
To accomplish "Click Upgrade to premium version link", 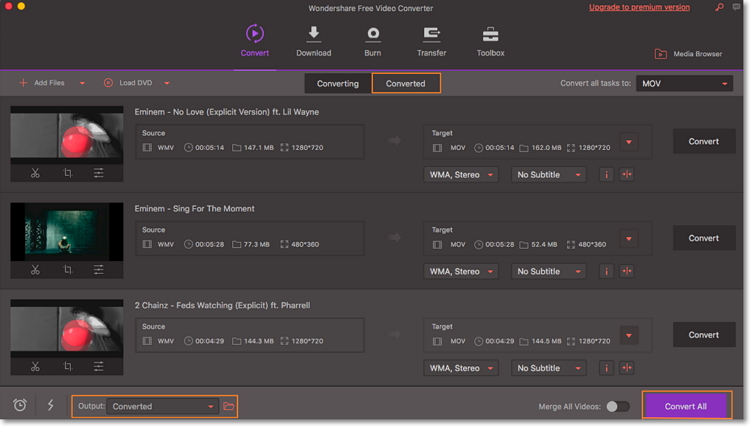I will (x=639, y=7).
